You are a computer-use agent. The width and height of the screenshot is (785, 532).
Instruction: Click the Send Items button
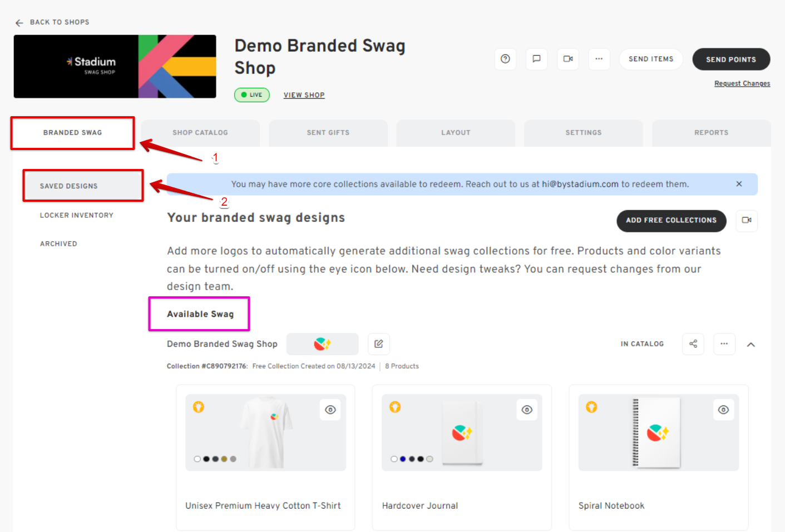click(651, 59)
